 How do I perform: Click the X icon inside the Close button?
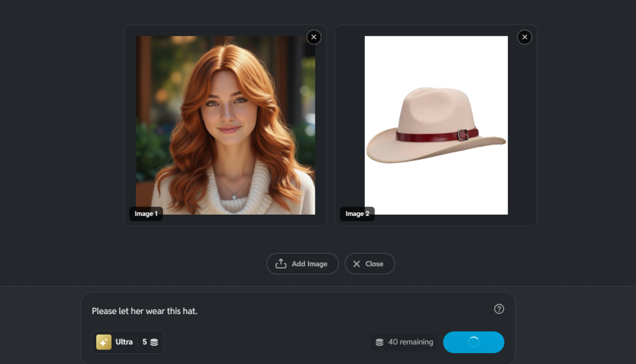coord(356,263)
